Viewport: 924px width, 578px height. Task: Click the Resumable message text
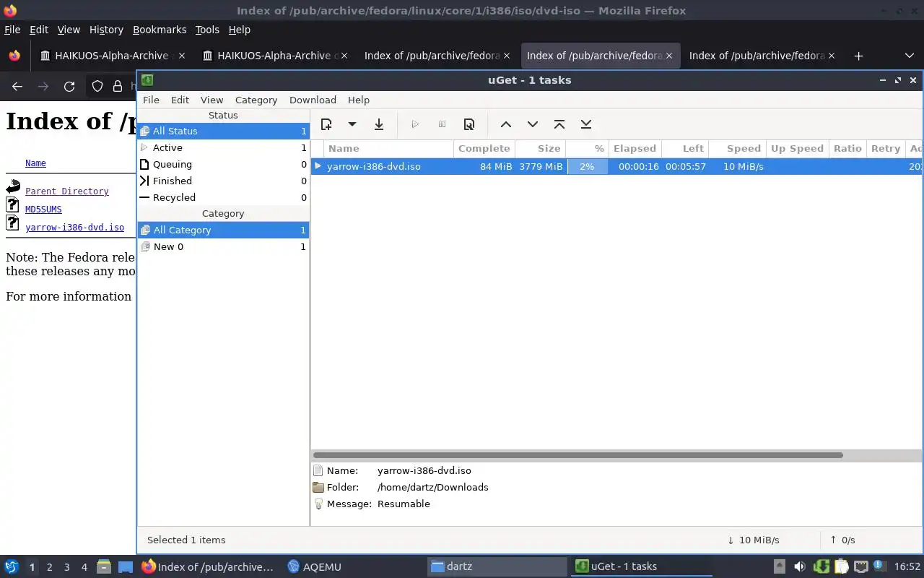tap(404, 504)
